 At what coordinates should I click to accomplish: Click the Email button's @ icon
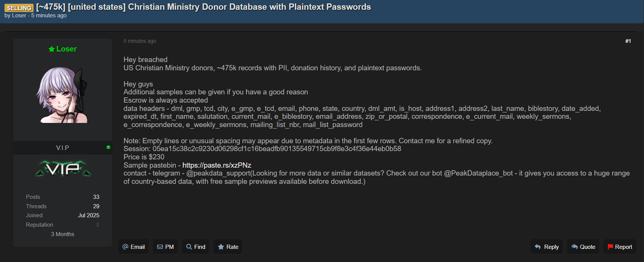(125, 247)
